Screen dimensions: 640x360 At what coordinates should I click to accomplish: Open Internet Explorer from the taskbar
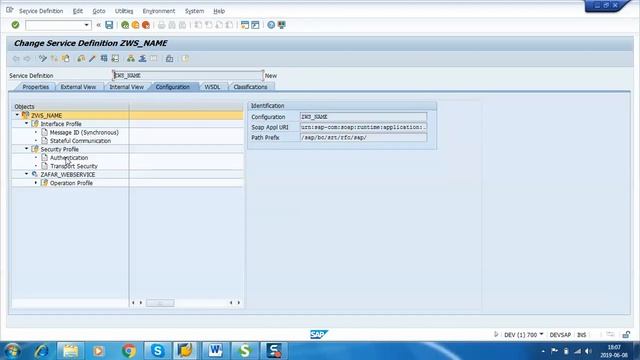[x=41, y=351]
